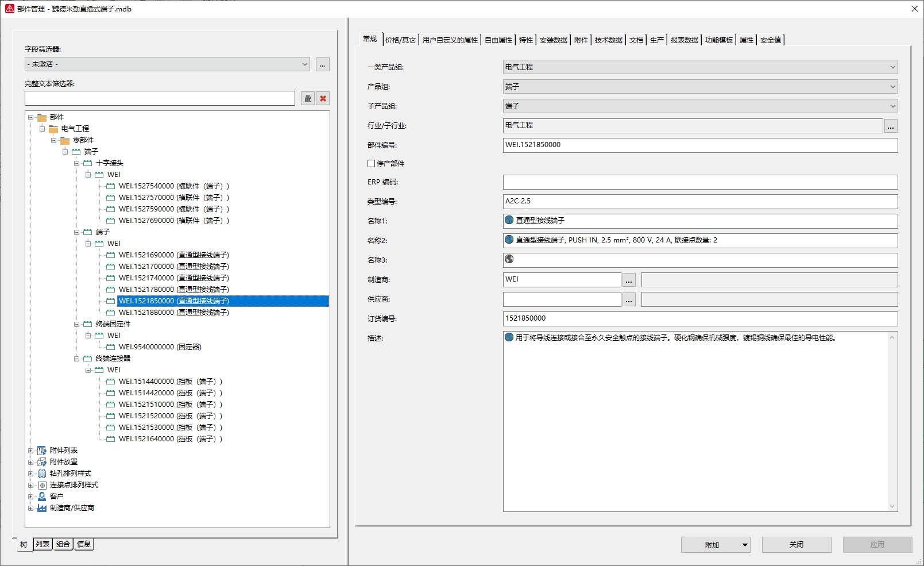Click the 关闭 button
The image size is (924, 566).
click(x=797, y=545)
